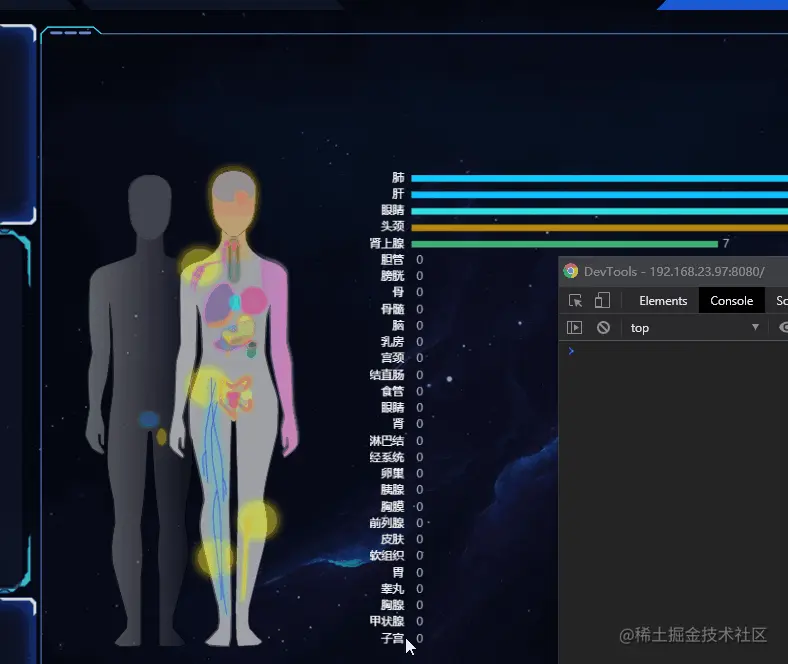Toggle the device toolbar icon in DevTools
Screen dimensions: 788x664
tap(602, 301)
